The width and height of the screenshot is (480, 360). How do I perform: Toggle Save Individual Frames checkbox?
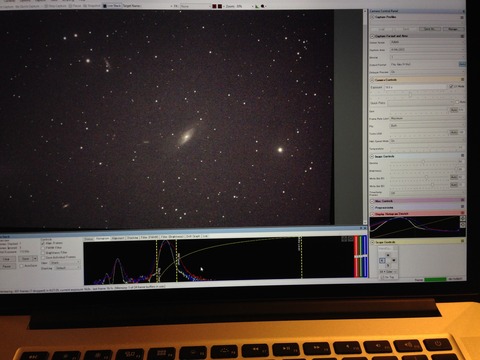point(43,257)
